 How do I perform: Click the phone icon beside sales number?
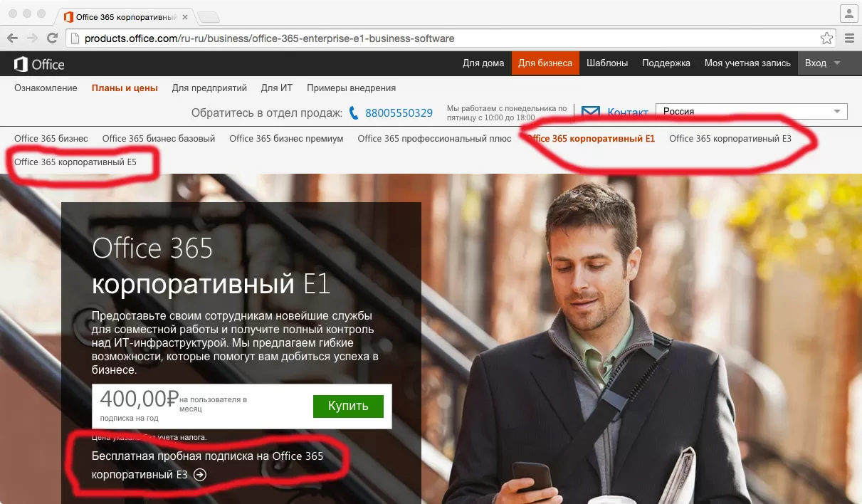tap(354, 112)
